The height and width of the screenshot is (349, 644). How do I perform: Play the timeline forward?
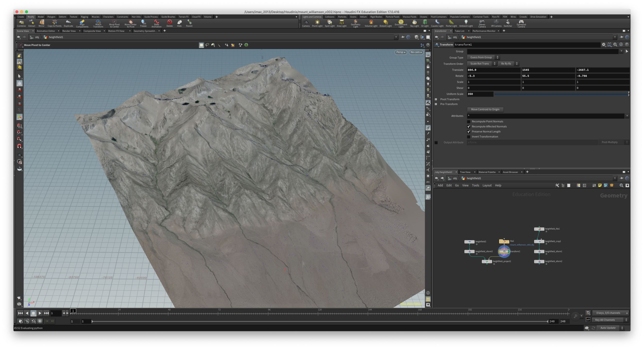pos(40,313)
